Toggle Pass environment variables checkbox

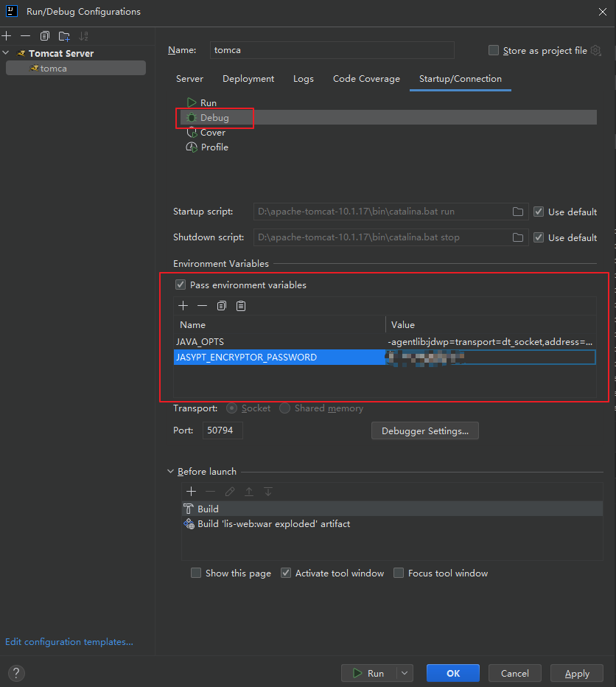(181, 285)
